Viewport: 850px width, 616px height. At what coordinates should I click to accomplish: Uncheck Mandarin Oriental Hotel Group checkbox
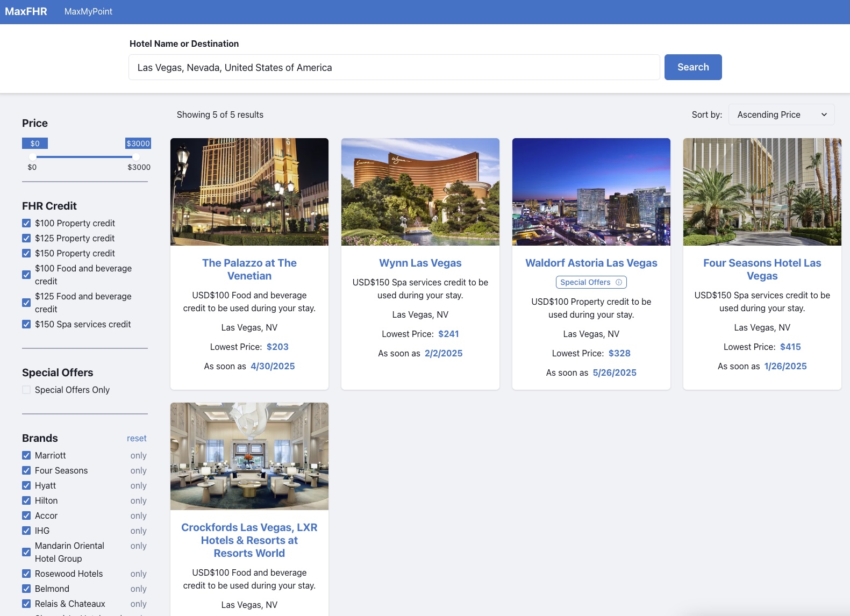pos(26,552)
